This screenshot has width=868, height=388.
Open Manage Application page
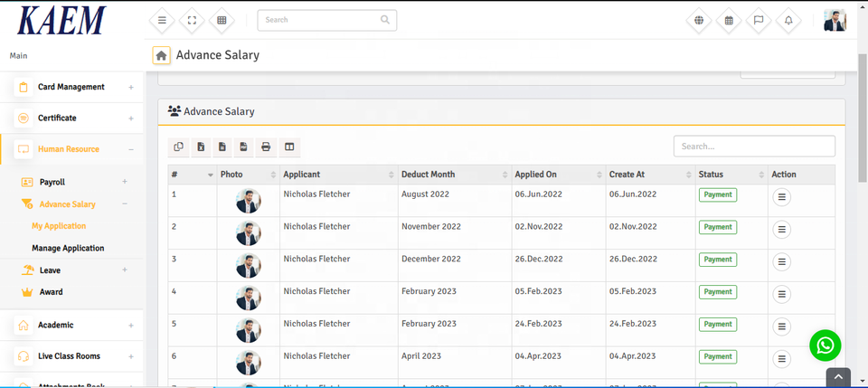[68, 248]
